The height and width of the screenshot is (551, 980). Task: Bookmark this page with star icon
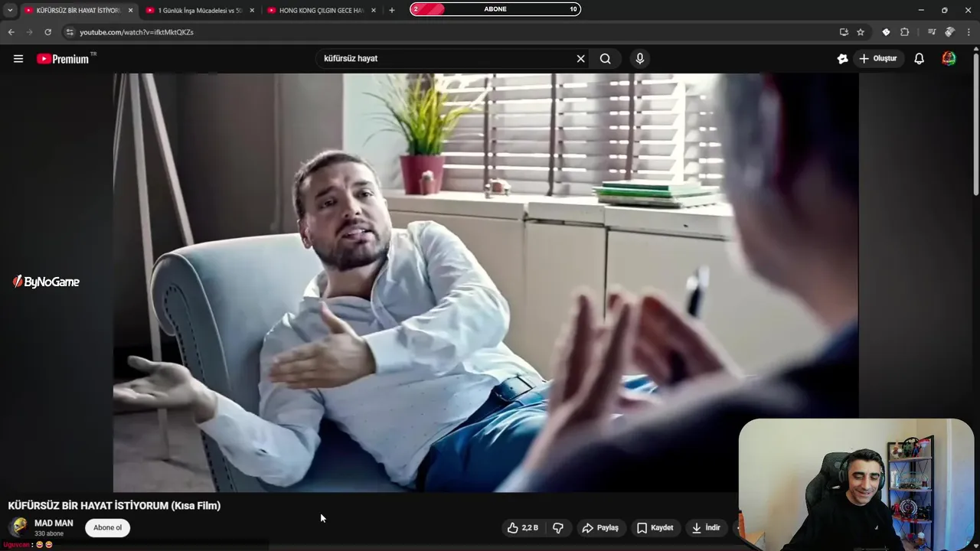tap(861, 32)
